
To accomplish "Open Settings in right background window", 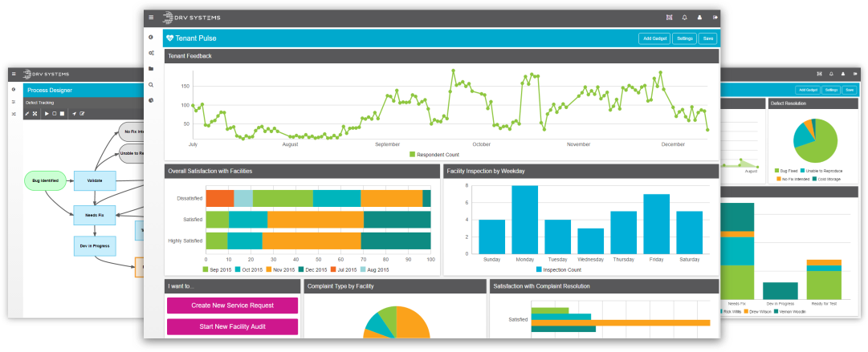I will pyautogui.click(x=831, y=90).
